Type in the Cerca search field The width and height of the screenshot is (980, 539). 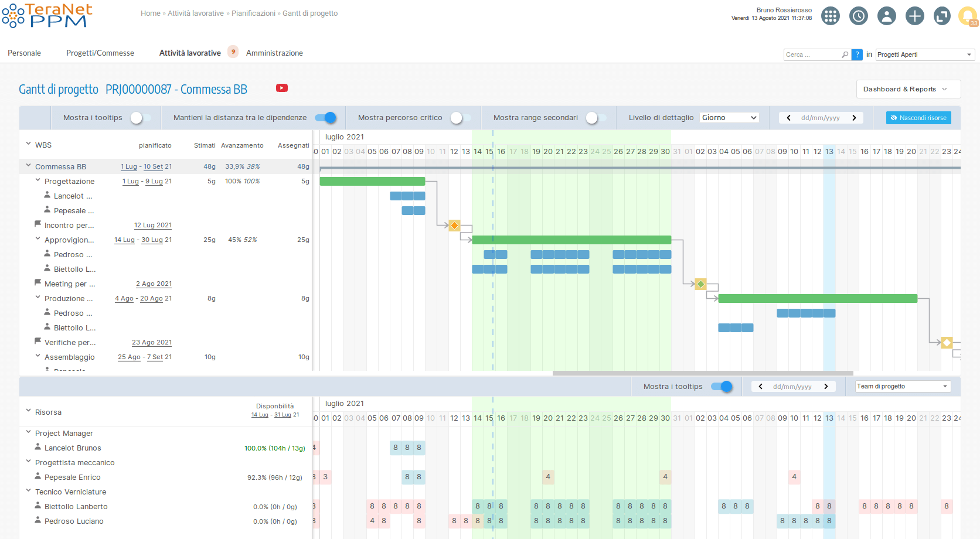813,54
